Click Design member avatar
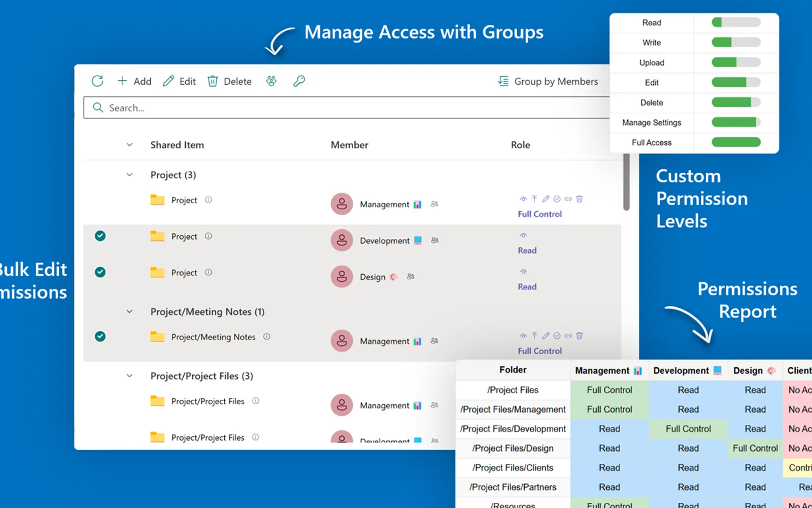The image size is (812, 508). pyautogui.click(x=342, y=277)
